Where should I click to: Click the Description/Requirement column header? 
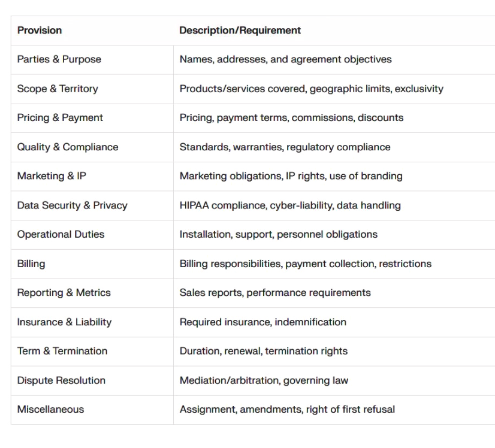click(x=240, y=31)
